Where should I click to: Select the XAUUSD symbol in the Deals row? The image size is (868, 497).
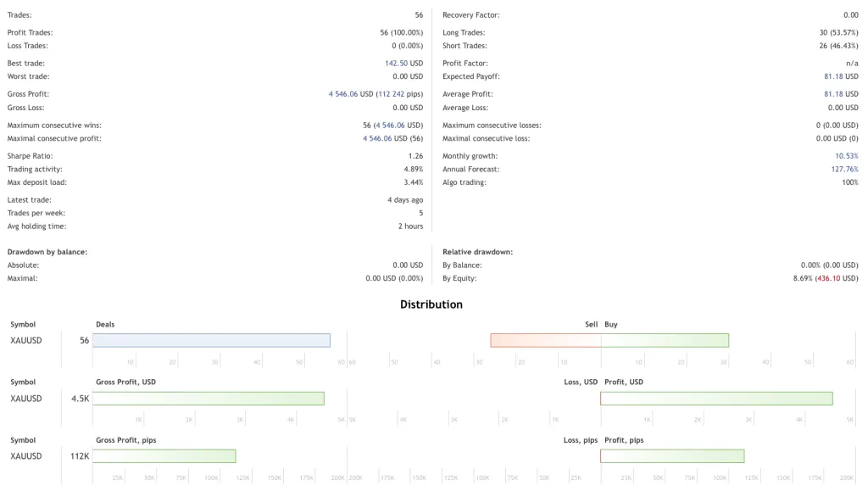pyautogui.click(x=25, y=341)
